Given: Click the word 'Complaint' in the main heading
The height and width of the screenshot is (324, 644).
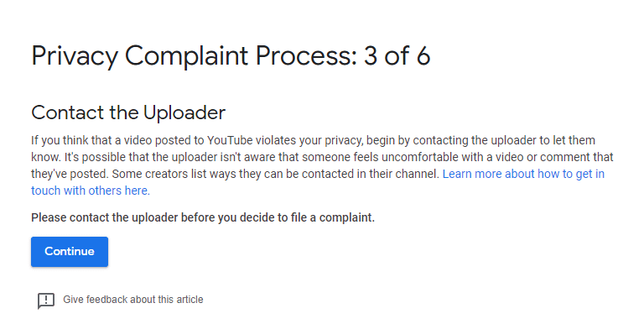Looking at the screenshot, I should tap(186, 57).
